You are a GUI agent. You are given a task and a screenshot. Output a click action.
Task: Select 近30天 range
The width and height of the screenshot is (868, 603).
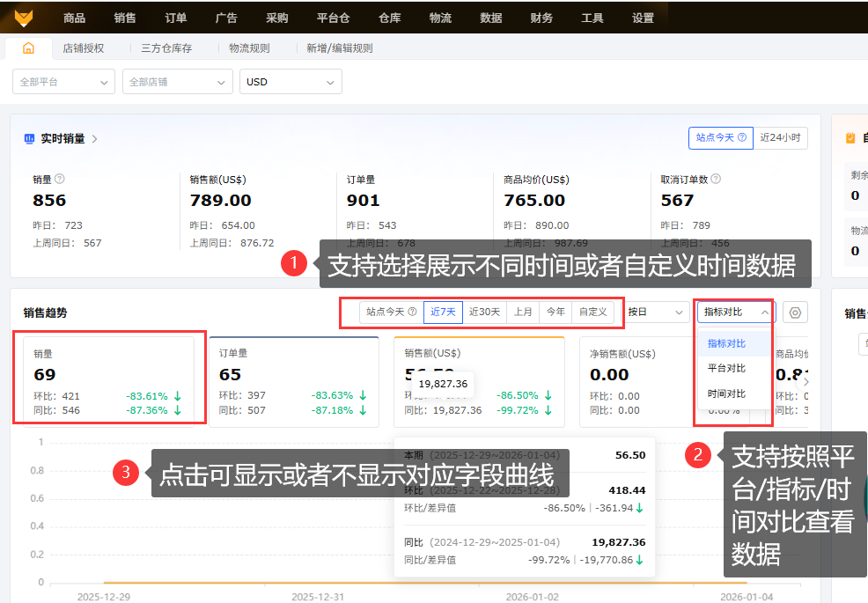(x=484, y=313)
